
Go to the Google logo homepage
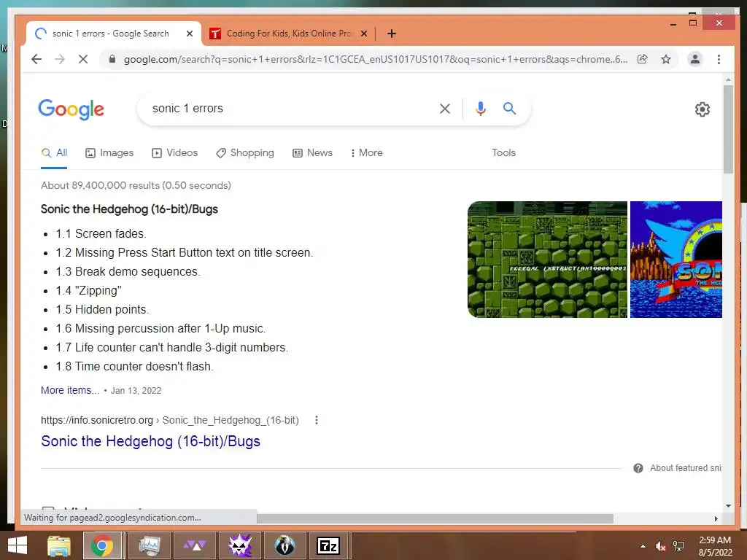point(71,109)
